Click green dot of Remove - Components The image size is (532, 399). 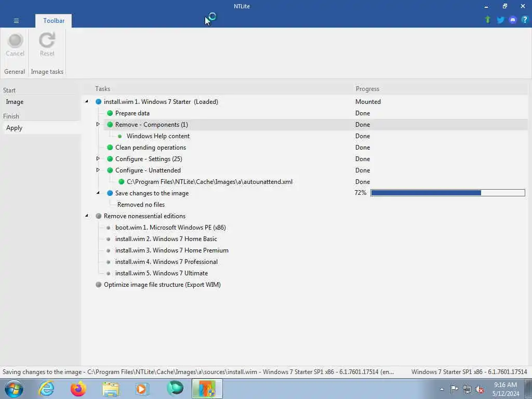pyautogui.click(x=110, y=125)
